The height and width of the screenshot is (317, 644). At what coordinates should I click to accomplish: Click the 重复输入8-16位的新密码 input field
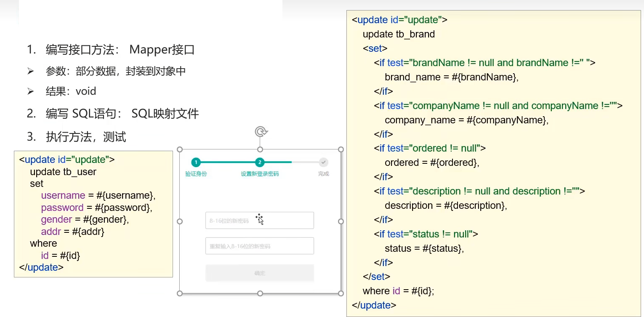coord(260,246)
